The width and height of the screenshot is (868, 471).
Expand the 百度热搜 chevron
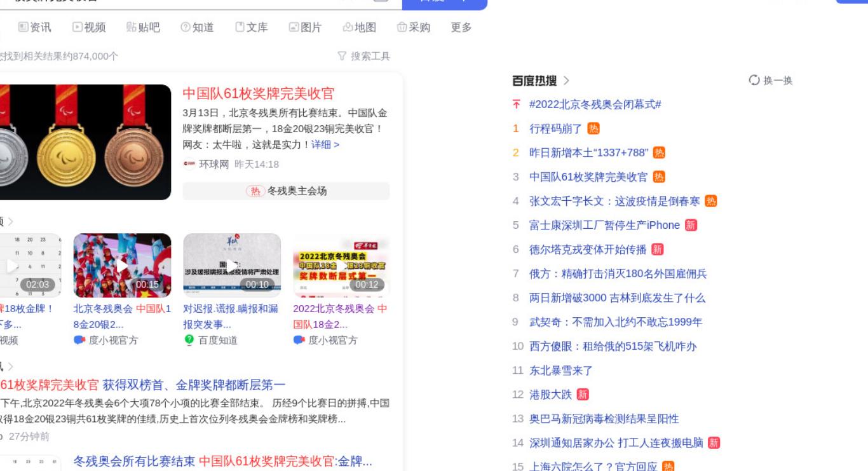coord(566,81)
